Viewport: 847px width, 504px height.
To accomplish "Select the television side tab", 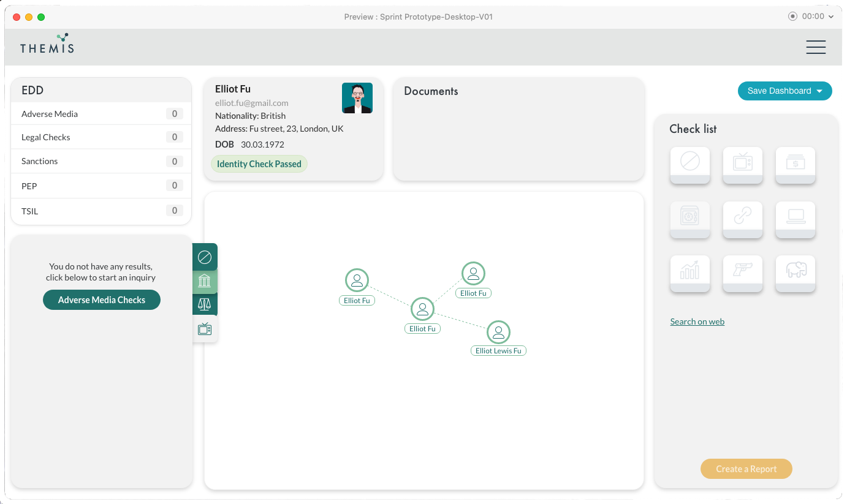I will tap(205, 329).
